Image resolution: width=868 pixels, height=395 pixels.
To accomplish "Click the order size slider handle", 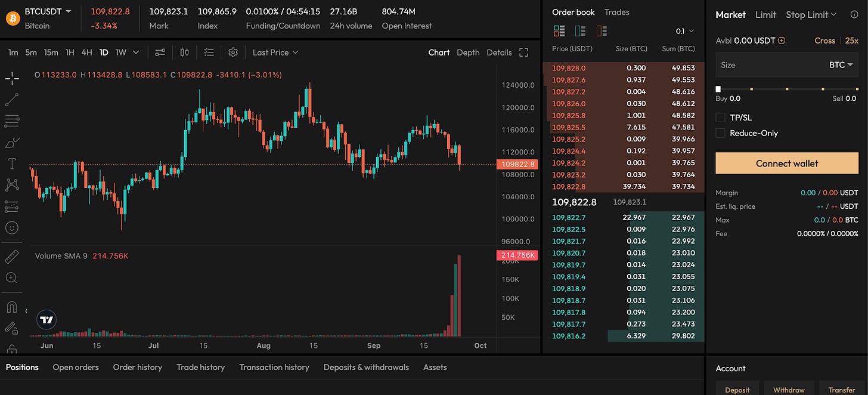I will 718,89.
